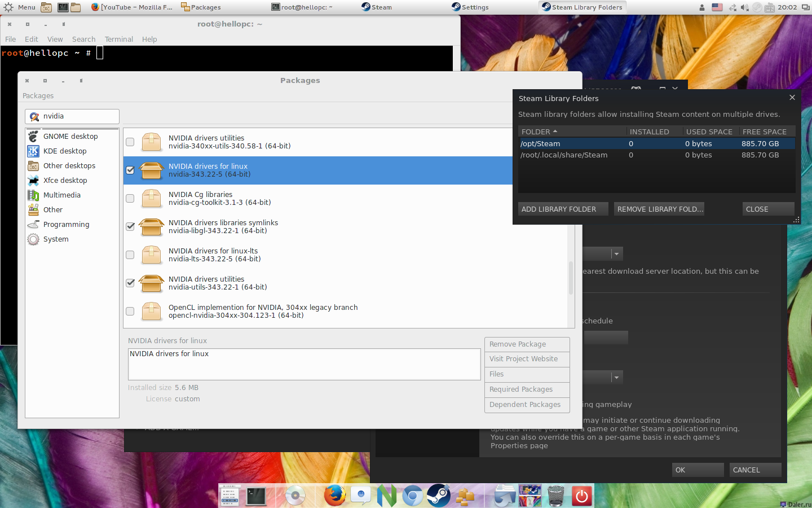Select /root/.local/share/Steam folder row

pyautogui.click(x=657, y=155)
